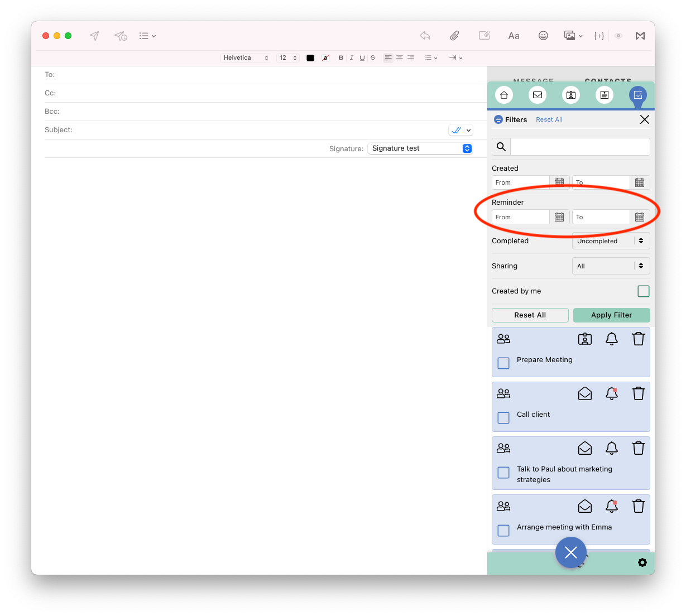686x616 pixels.
Task: Close the Filters panel with X
Action: point(644,119)
